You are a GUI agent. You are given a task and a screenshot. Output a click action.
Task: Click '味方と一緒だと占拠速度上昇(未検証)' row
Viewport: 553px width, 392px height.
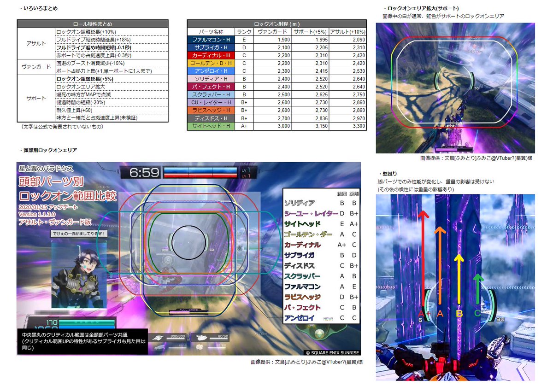tap(111, 118)
